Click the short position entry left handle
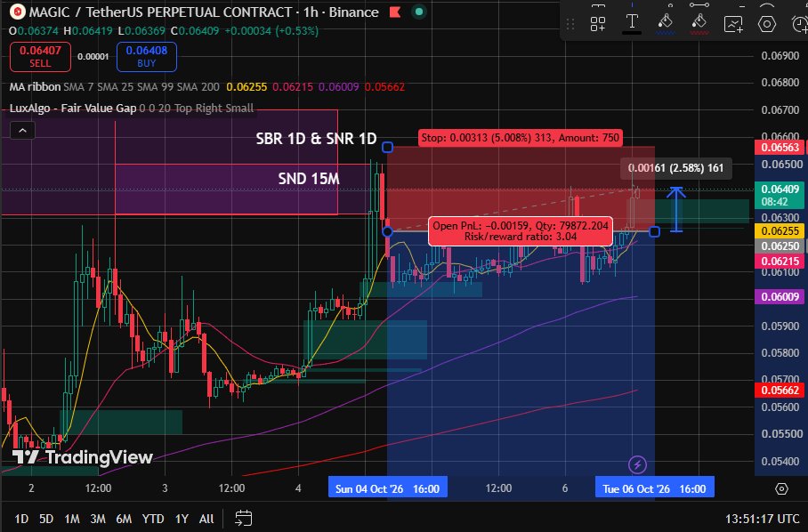 [387, 232]
